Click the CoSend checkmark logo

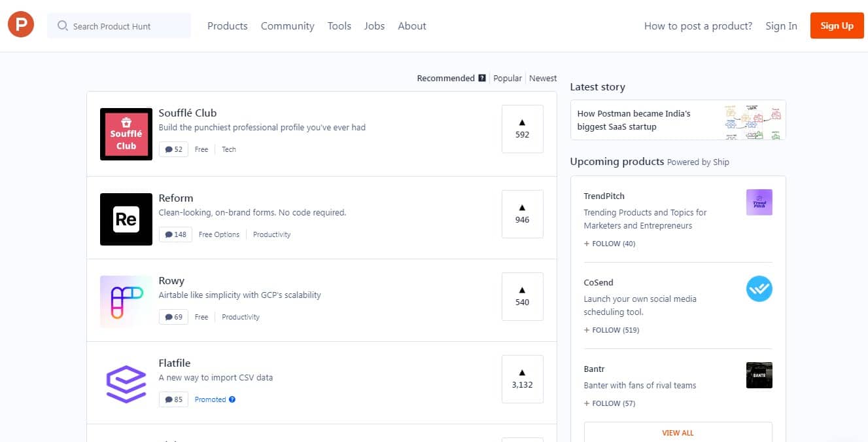tap(759, 289)
